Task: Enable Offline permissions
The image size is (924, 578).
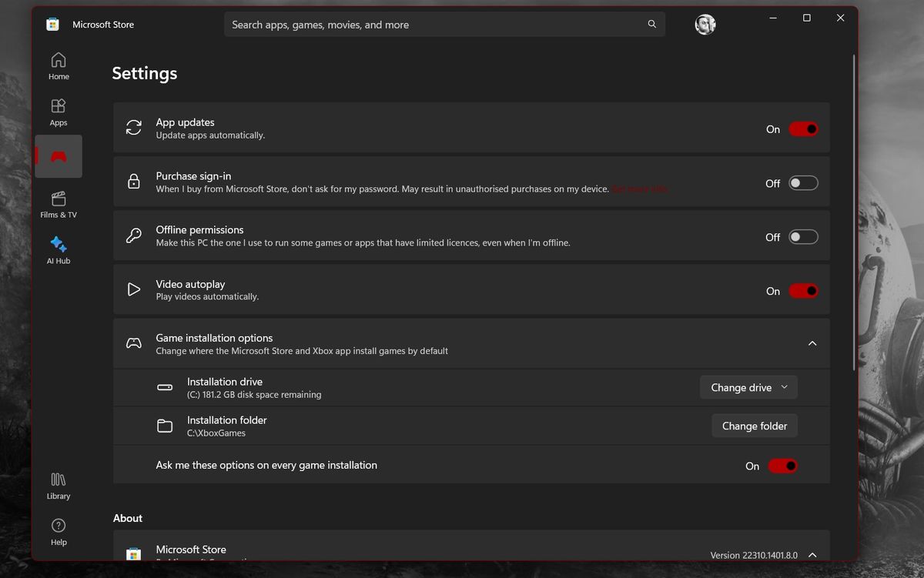Action: pos(803,236)
